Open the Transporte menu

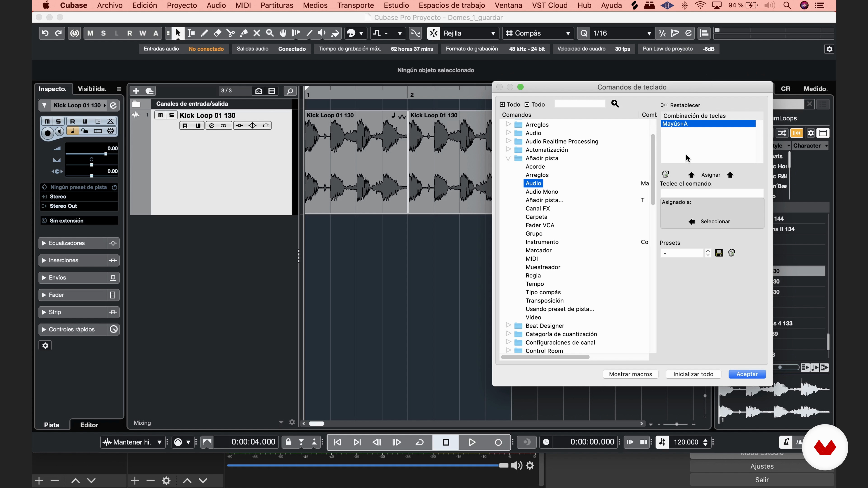click(x=356, y=5)
